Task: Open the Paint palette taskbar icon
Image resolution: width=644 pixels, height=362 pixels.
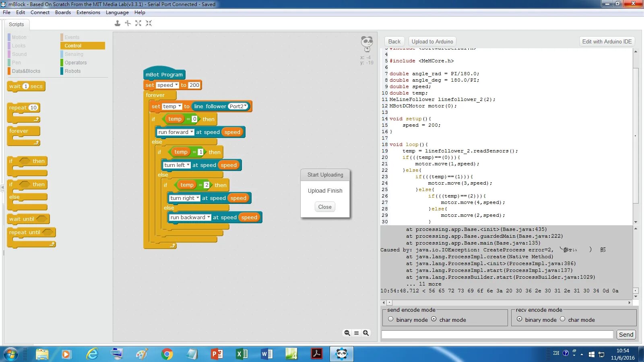Action: [x=142, y=354]
